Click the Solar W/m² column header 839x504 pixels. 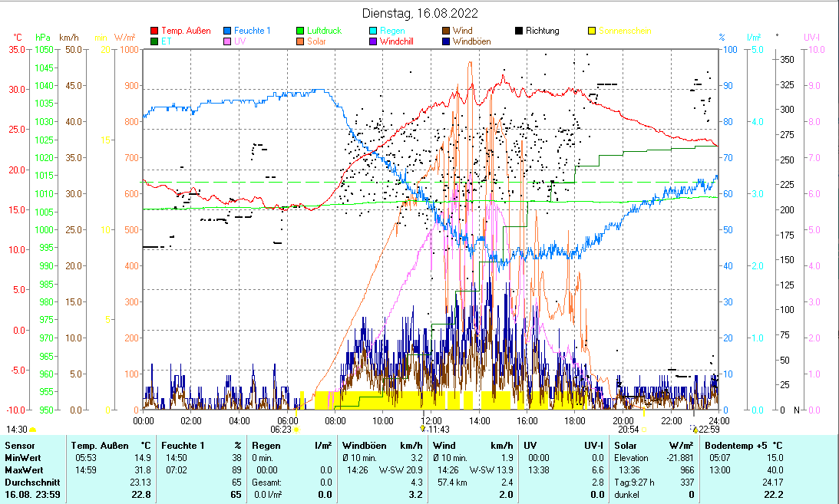pos(653,446)
